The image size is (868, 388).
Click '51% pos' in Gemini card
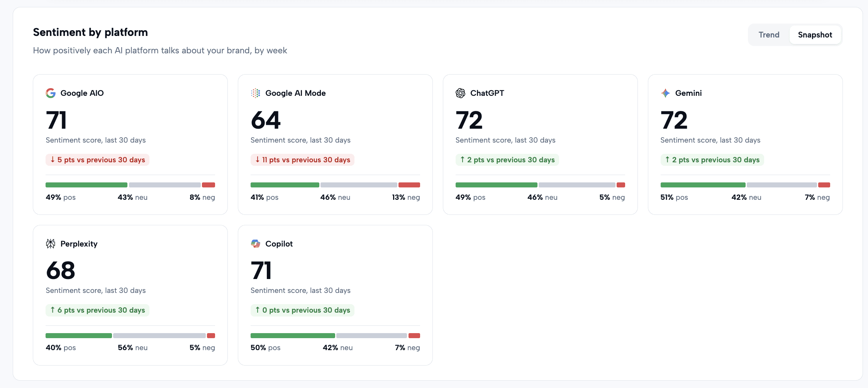point(674,197)
